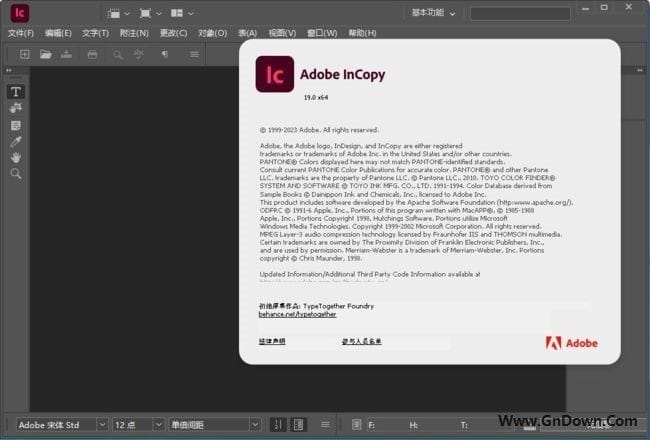Open the Adobe 宋体 Std font dropdown
This screenshot has height=440, width=650.
(102, 425)
